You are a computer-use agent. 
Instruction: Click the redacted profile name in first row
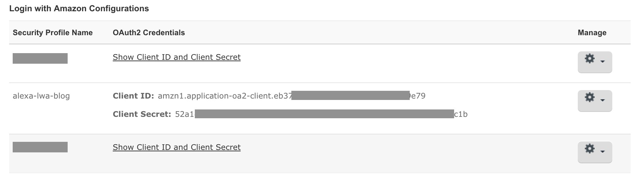point(40,58)
